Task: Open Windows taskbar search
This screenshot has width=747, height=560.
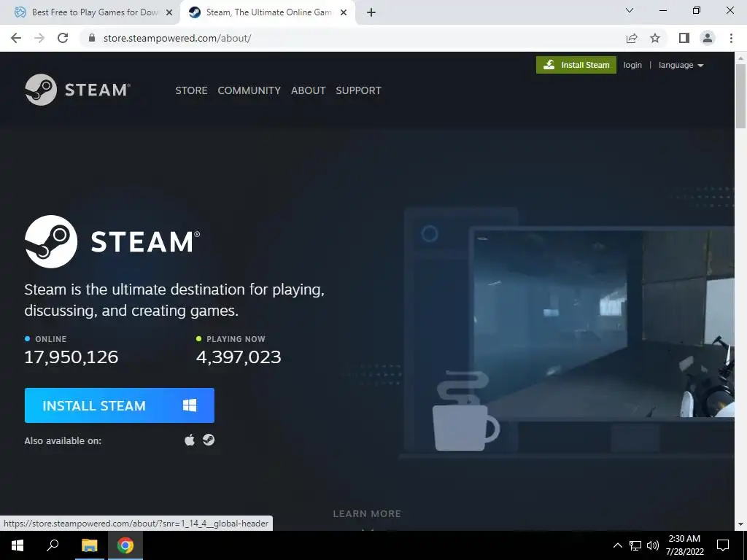Action: coord(53,545)
